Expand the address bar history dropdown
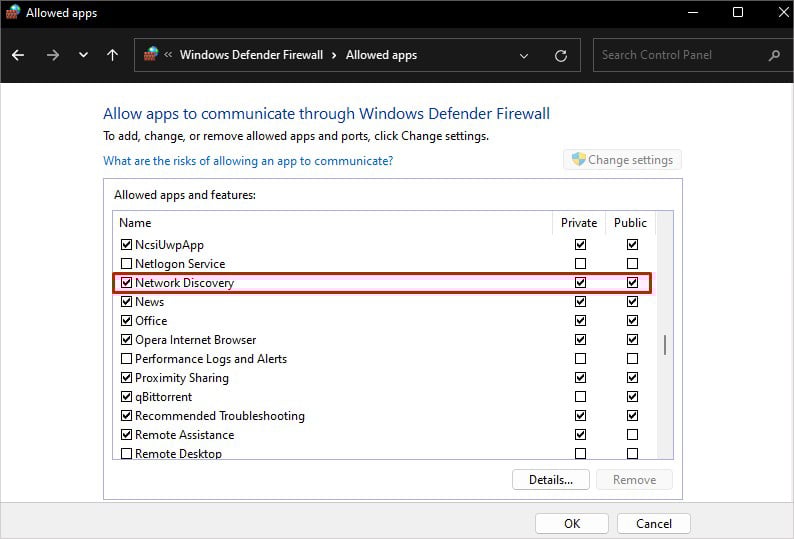This screenshot has width=794, height=539. coord(524,56)
